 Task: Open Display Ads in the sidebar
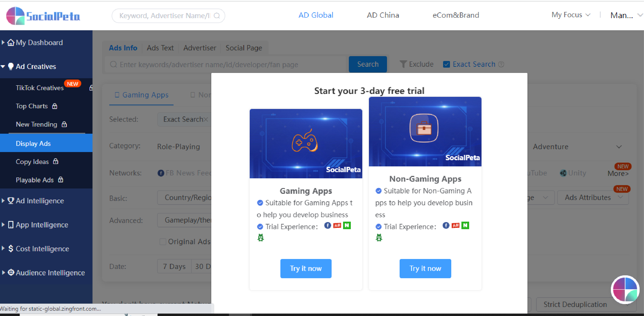click(x=46, y=143)
